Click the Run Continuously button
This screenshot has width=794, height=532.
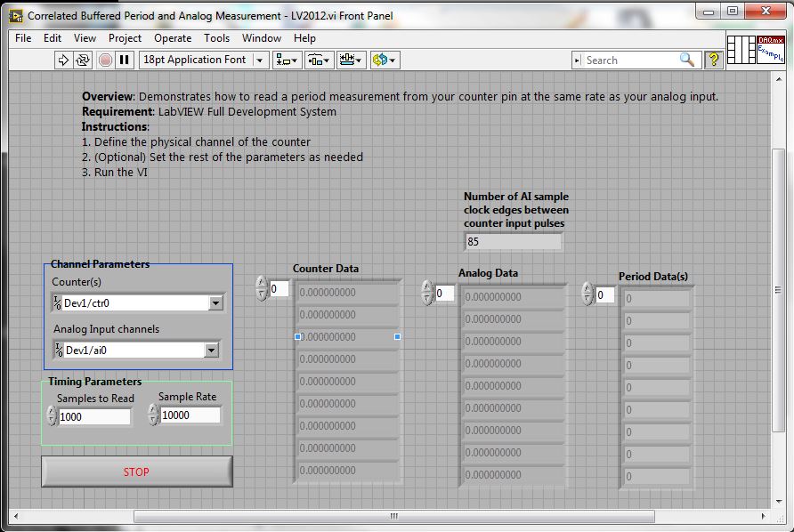[83, 60]
